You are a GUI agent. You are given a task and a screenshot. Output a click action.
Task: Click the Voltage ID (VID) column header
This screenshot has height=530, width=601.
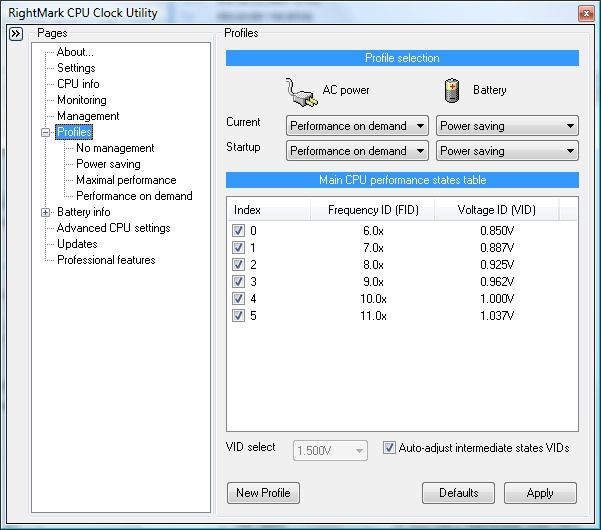click(496, 210)
